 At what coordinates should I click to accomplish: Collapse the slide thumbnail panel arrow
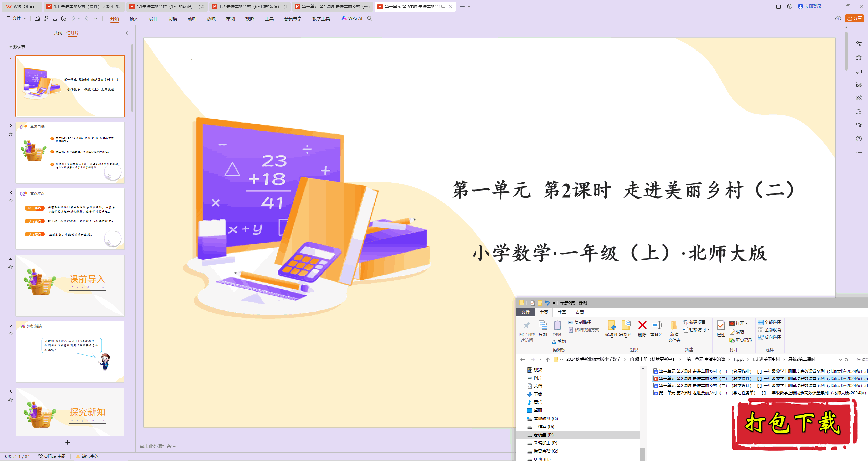tap(127, 33)
